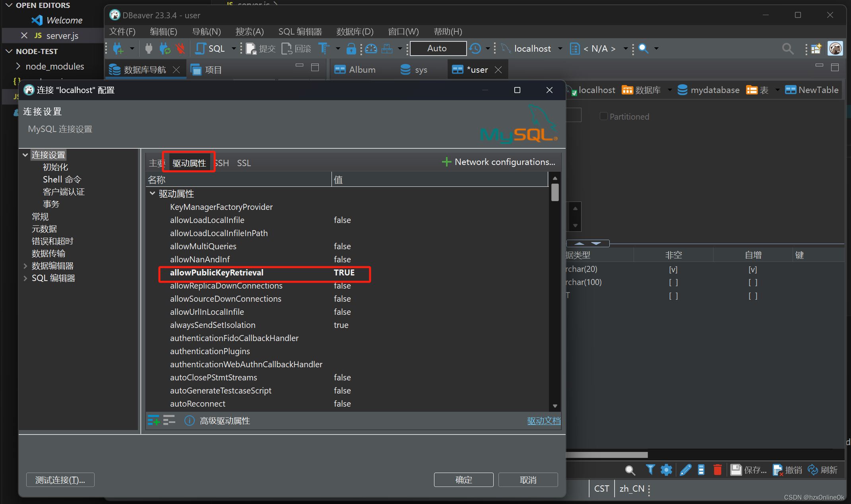Click the 提交 commit toolbar icon
The height and width of the screenshot is (504, 851).
pyautogui.click(x=261, y=48)
